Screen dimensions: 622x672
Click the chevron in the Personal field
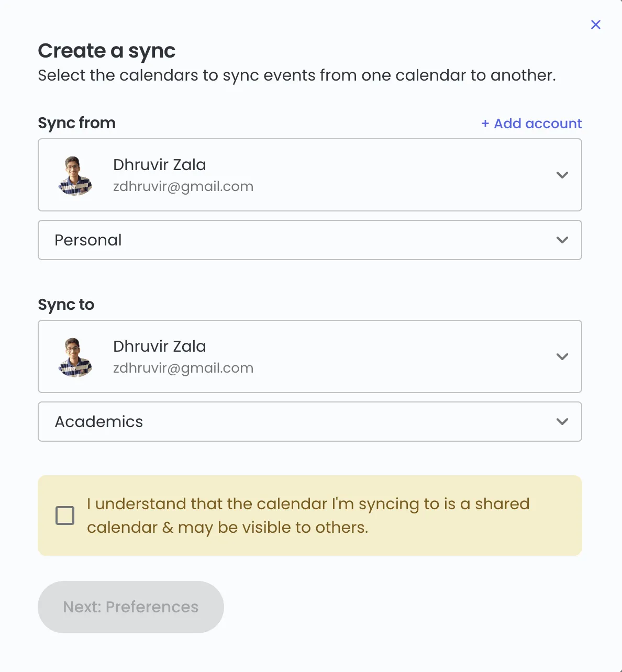(x=562, y=240)
